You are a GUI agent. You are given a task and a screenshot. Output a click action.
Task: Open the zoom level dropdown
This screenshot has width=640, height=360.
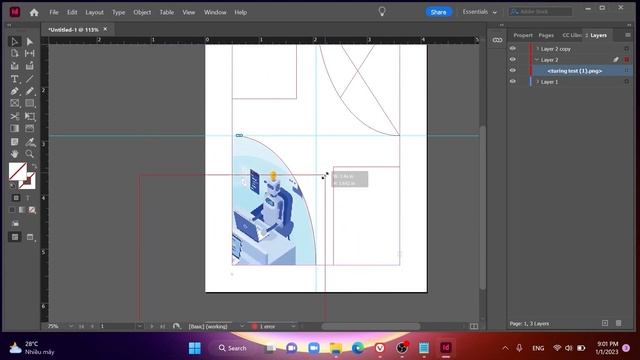71,326
